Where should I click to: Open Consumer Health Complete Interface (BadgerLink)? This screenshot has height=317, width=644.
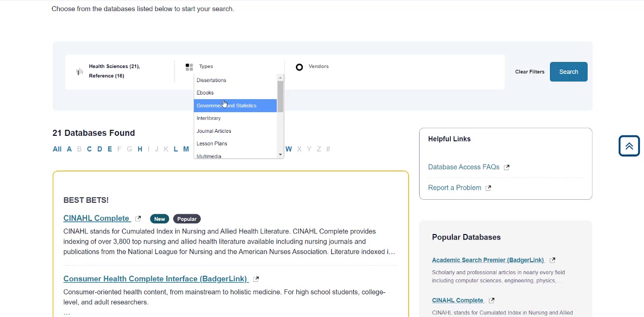155,279
